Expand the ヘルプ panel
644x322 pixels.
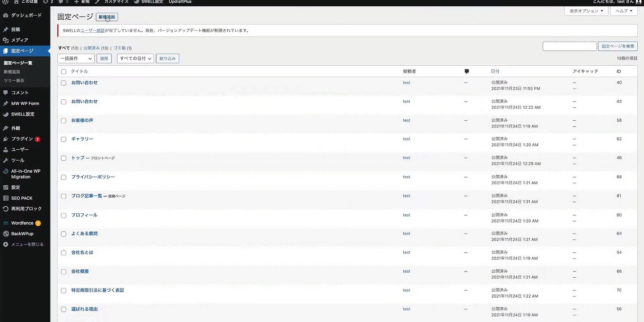pos(624,11)
